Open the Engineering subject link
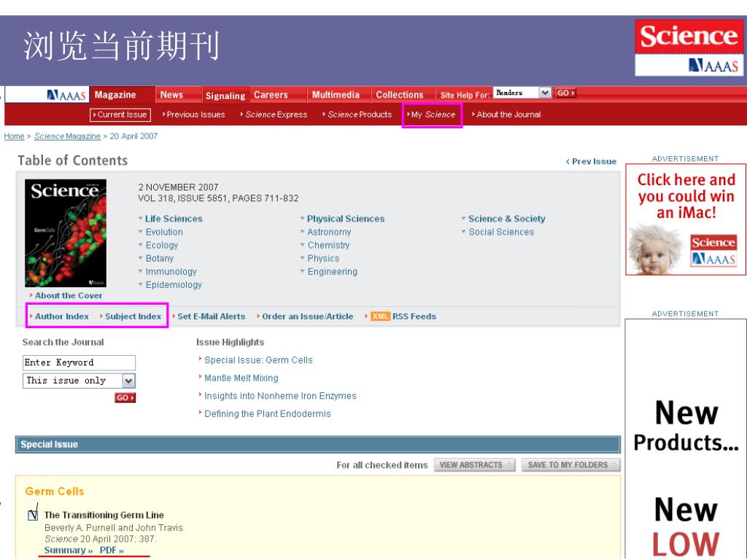Screen dimensions: 747x560 coord(332,271)
